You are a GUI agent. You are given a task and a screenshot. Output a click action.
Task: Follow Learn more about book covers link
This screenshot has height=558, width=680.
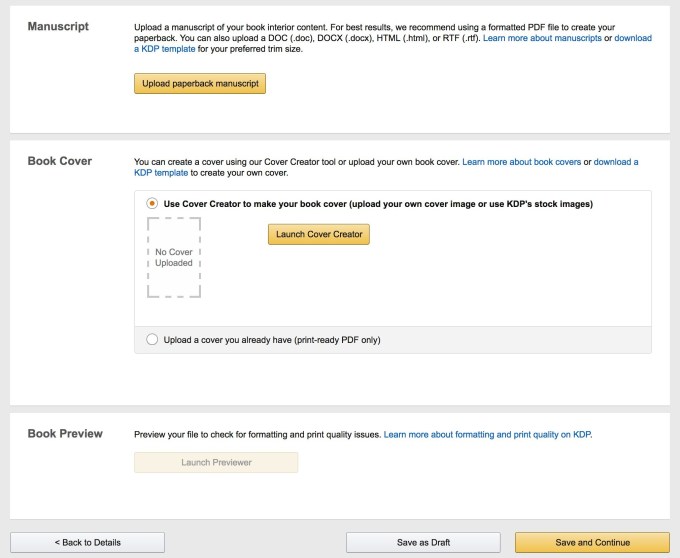click(x=521, y=162)
